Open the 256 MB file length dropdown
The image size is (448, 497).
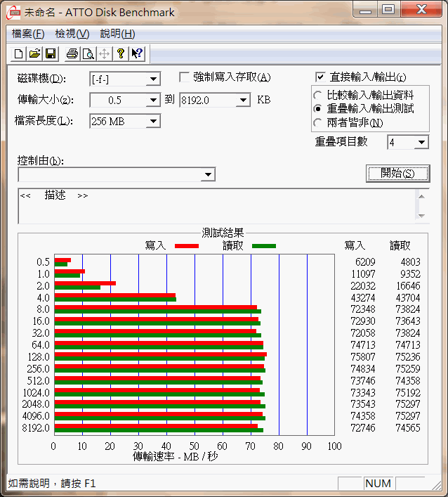coord(153,121)
